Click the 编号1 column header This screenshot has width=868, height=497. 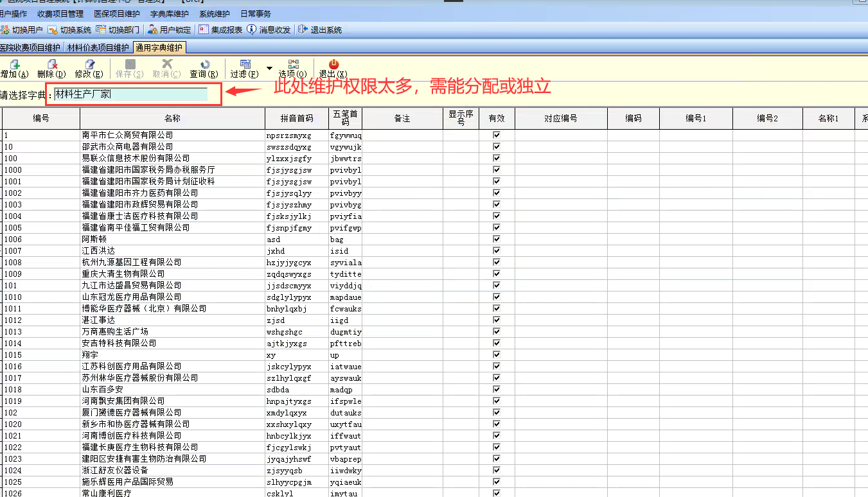coord(696,119)
